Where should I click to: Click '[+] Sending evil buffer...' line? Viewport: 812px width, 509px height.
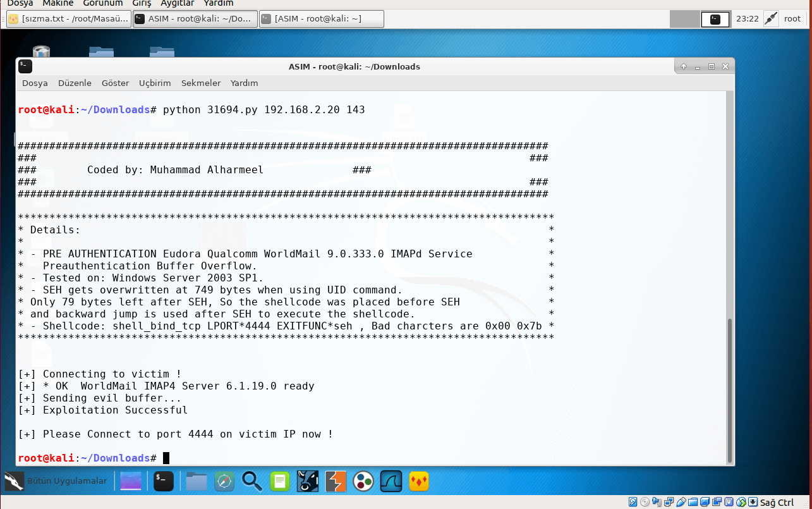tap(100, 398)
